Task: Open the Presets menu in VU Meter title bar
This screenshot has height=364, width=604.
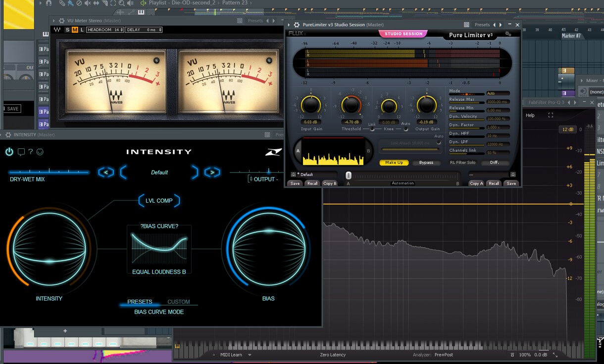Action: tap(255, 21)
